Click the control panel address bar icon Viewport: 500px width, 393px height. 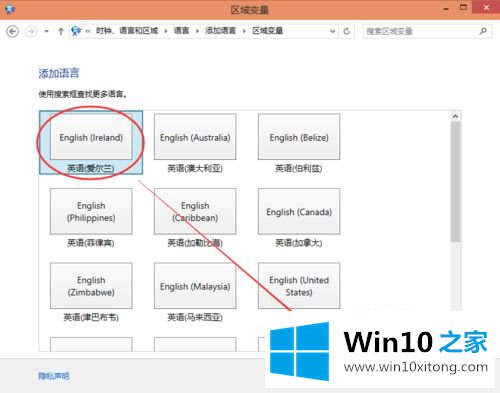point(76,31)
